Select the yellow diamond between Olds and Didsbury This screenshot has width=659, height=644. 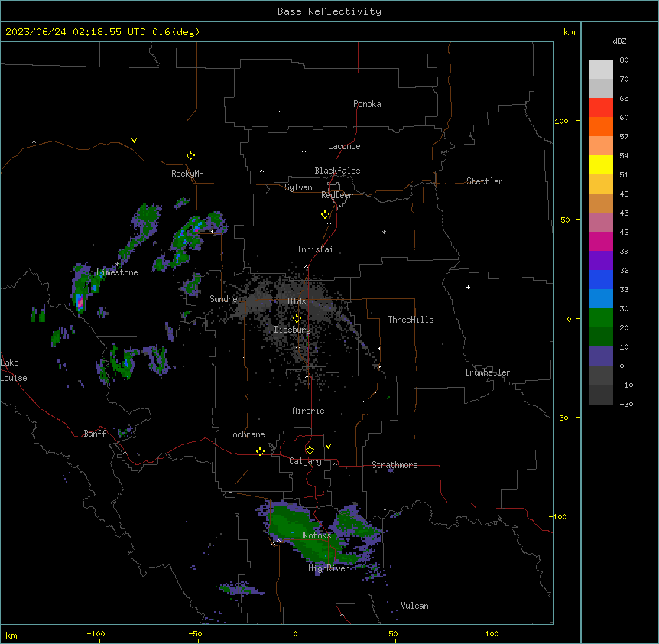point(297,319)
